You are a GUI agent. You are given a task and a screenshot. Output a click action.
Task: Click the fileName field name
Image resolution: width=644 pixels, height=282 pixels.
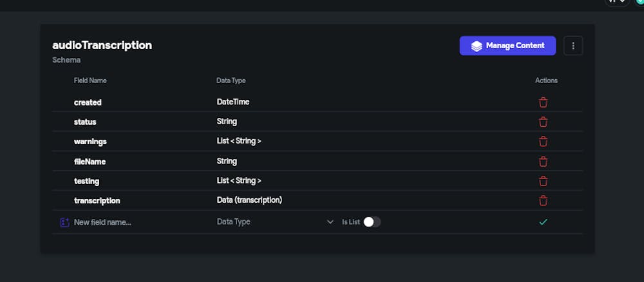click(x=90, y=161)
